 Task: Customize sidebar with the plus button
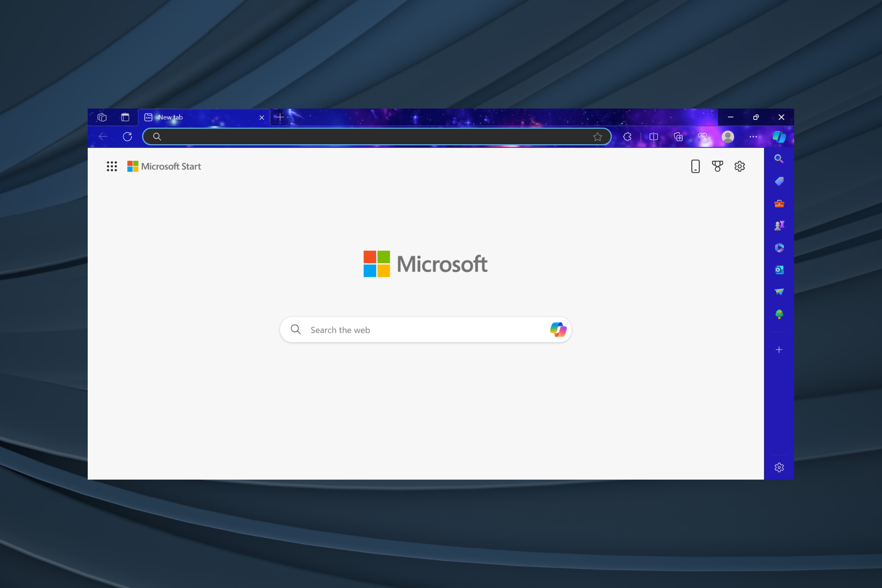pyautogui.click(x=779, y=350)
